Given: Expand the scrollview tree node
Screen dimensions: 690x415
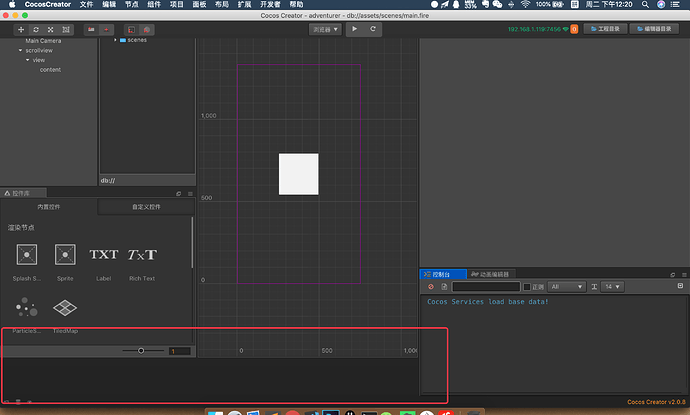Looking at the screenshot, I should coord(19,50).
